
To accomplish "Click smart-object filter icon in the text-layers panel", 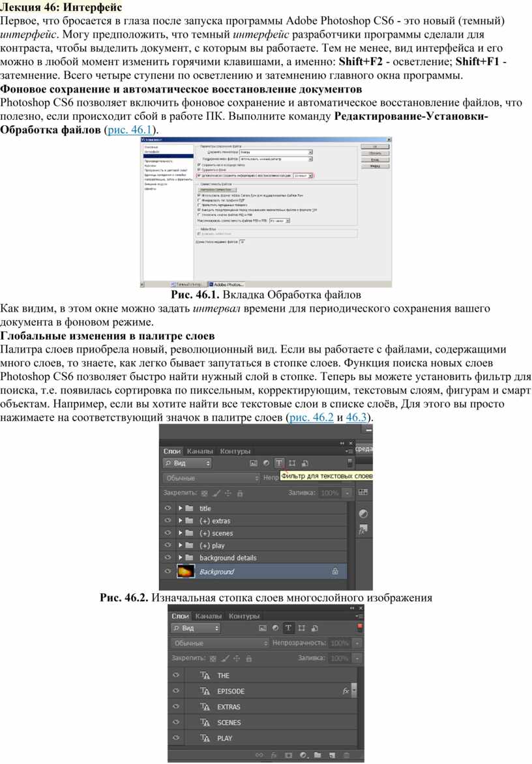I will 315,628.
